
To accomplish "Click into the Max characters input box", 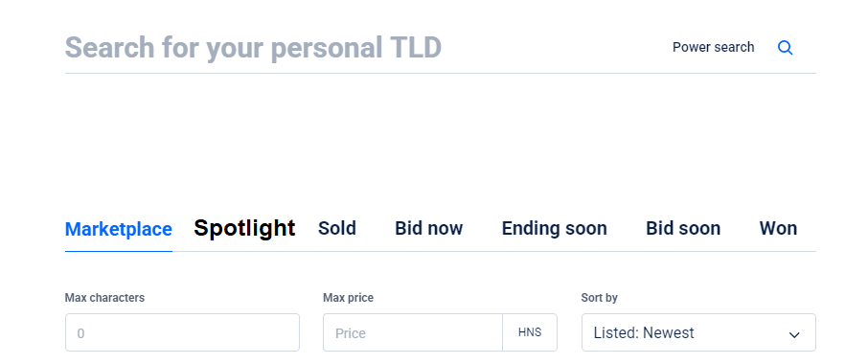I will 182,332.
